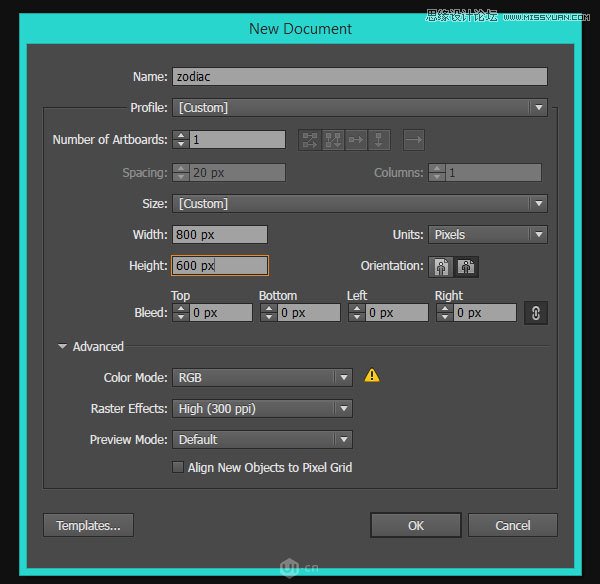
Task: Toggle the bleed link chain icon
Action: pyautogui.click(x=536, y=313)
